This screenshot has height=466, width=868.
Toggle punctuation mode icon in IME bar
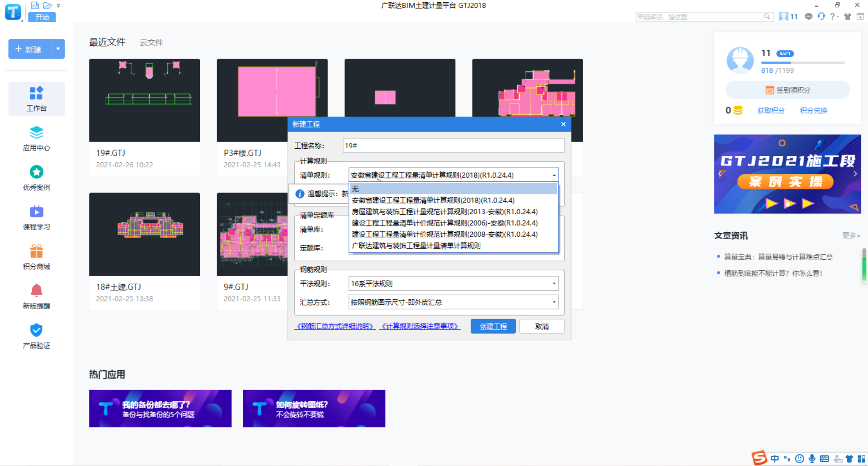(x=787, y=459)
